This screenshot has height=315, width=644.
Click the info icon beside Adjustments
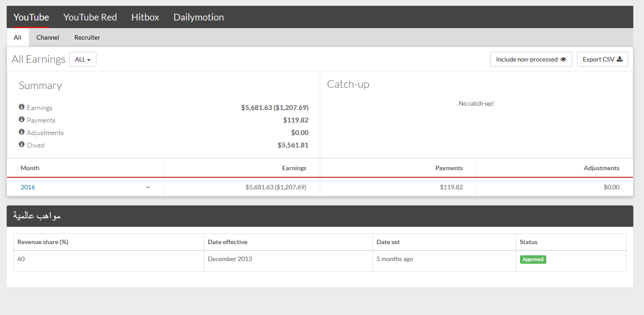tap(21, 132)
